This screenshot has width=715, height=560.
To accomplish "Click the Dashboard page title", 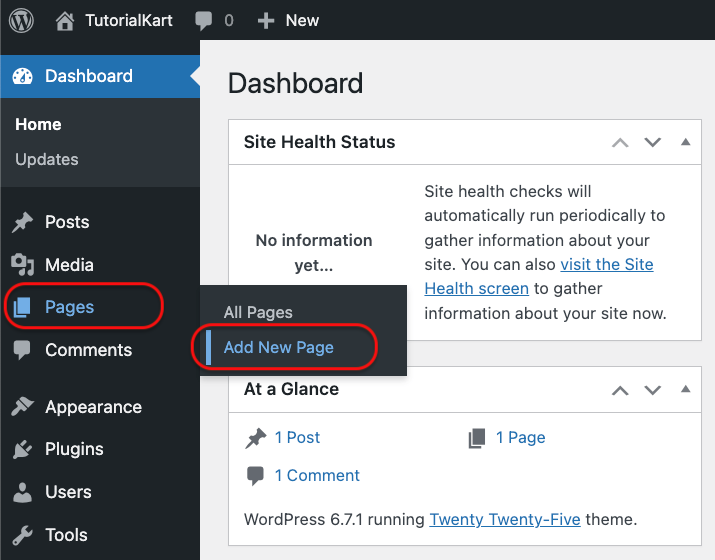I will click(295, 83).
